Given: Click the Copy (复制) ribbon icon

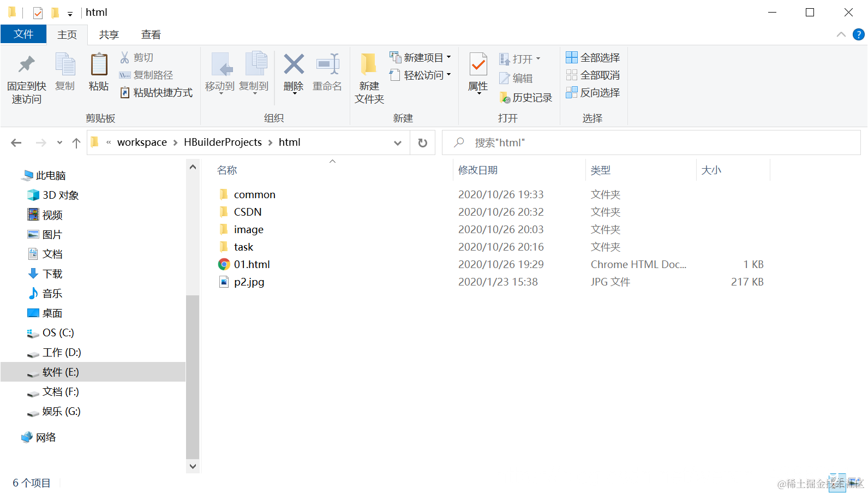Looking at the screenshot, I should coord(65,65).
